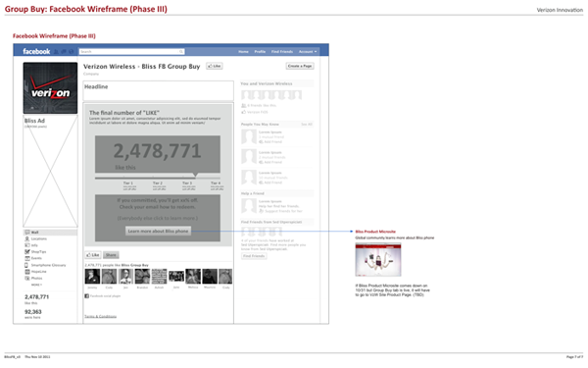This screenshot has height=368, width=588.
Task: Open the ShopTips checkmark icon
Action: click(x=26, y=251)
